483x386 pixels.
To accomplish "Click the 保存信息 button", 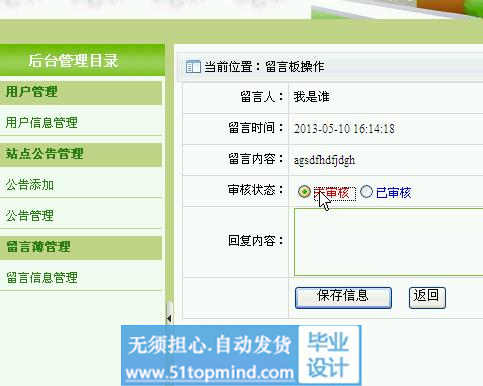I will [x=343, y=298].
